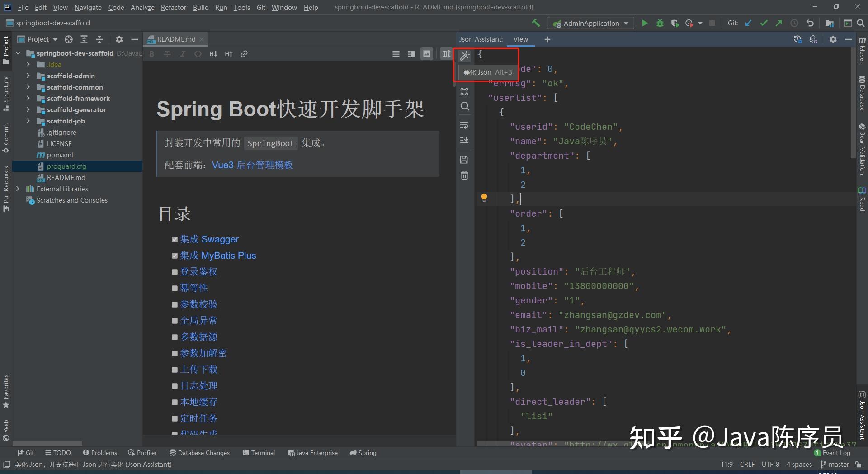The image size is (868, 474).
Task: Expand the External Libraries node
Action: coord(18,189)
